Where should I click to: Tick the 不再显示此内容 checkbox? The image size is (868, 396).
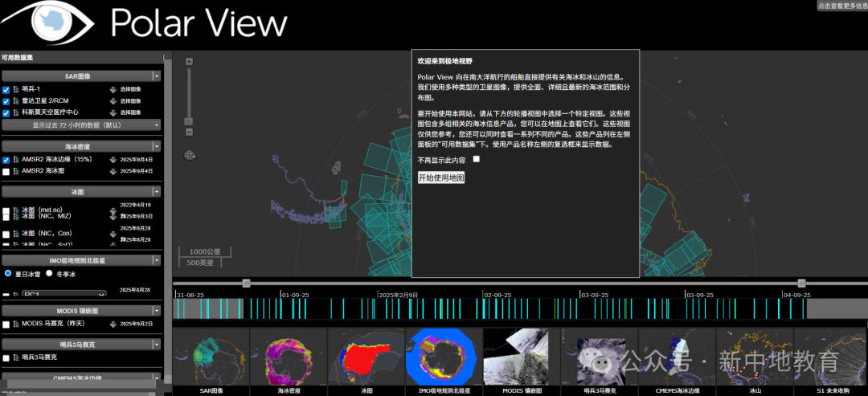coord(476,159)
